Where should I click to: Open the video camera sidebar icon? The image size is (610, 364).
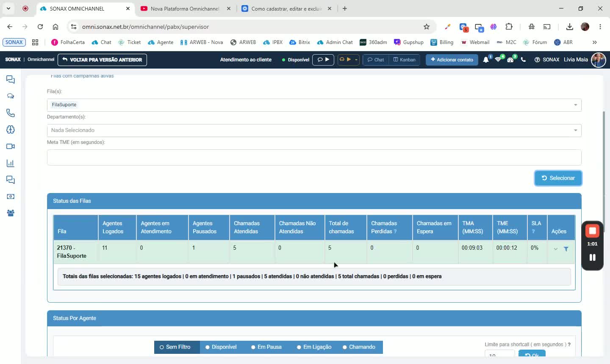point(11,146)
